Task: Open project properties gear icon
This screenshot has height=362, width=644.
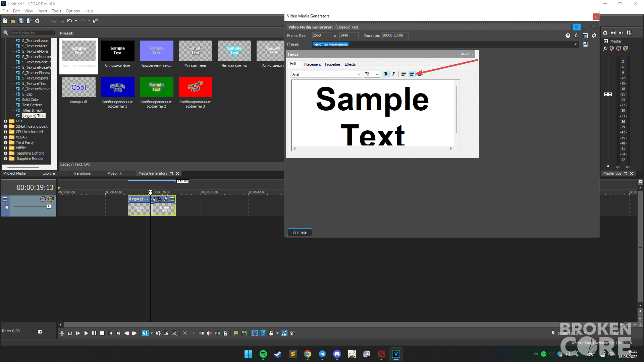Action: coord(37,21)
